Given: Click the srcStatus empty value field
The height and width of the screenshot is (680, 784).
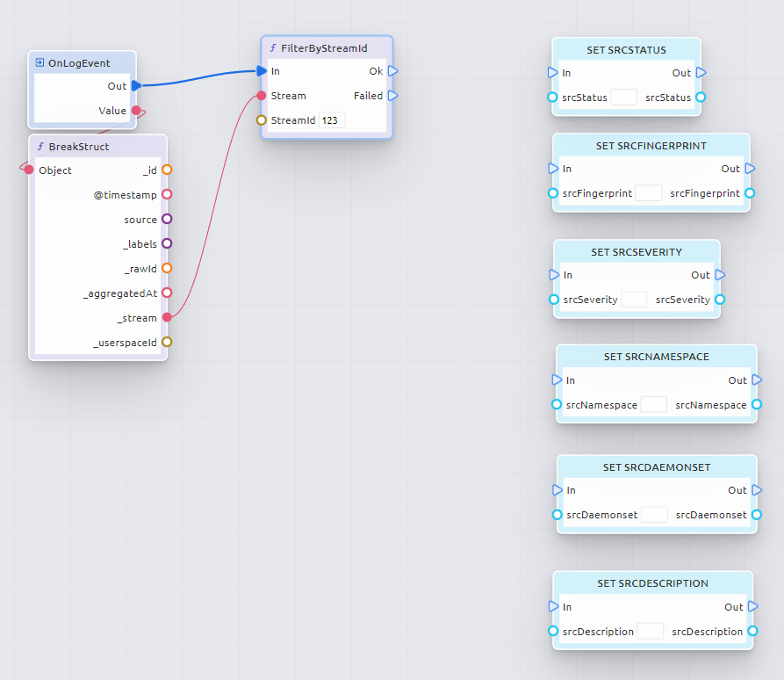Looking at the screenshot, I should tap(623, 98).
